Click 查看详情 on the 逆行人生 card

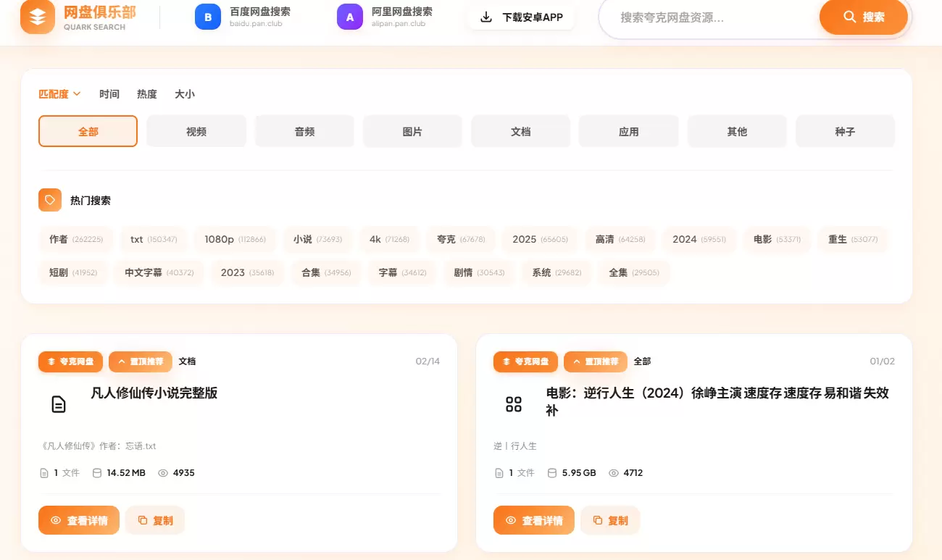[534, 520]
